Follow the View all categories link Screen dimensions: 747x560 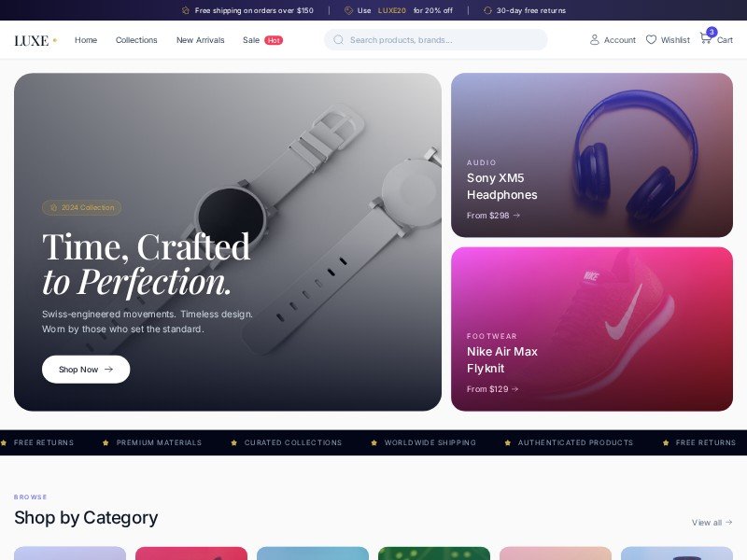[x=712, y=523]
